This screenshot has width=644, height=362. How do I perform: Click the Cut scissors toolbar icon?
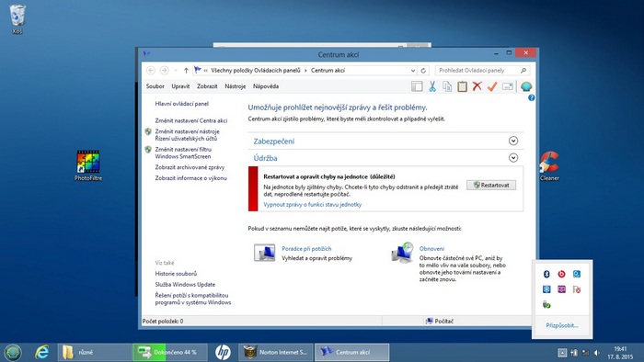pyautogui.click(x=432, y=86)
